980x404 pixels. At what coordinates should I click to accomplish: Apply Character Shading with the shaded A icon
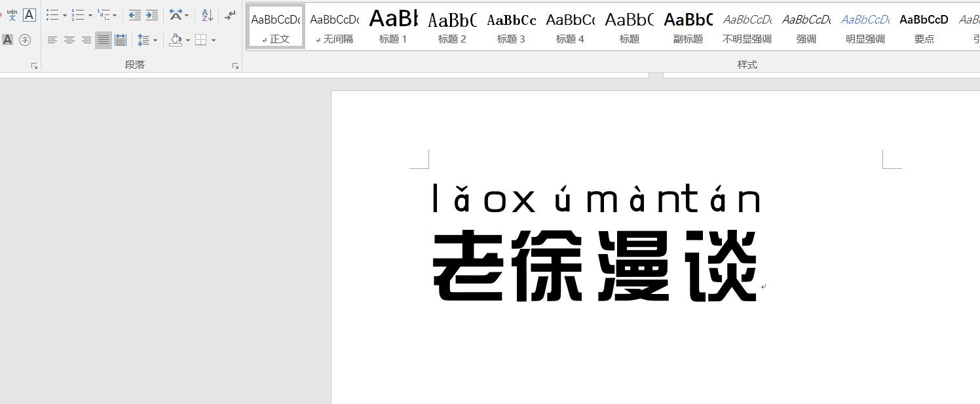[x=7, y=40]
